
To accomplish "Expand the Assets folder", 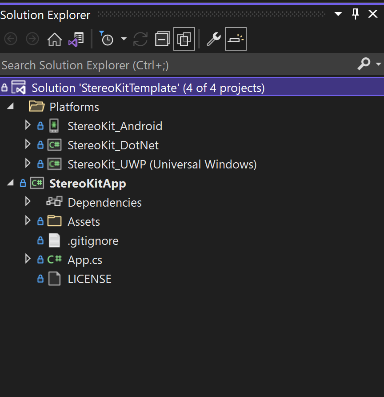I will [x=28, y=220].
